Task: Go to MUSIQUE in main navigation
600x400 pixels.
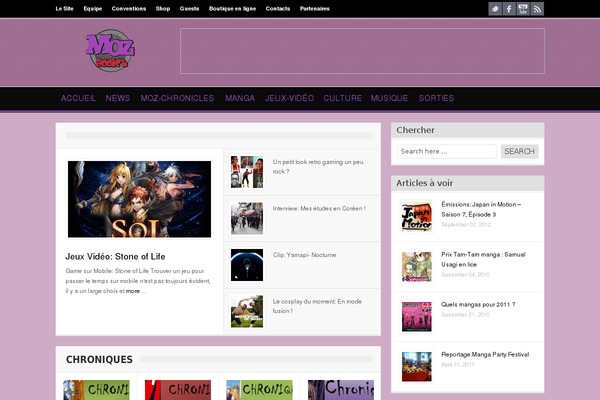Action: coord(389,98)
